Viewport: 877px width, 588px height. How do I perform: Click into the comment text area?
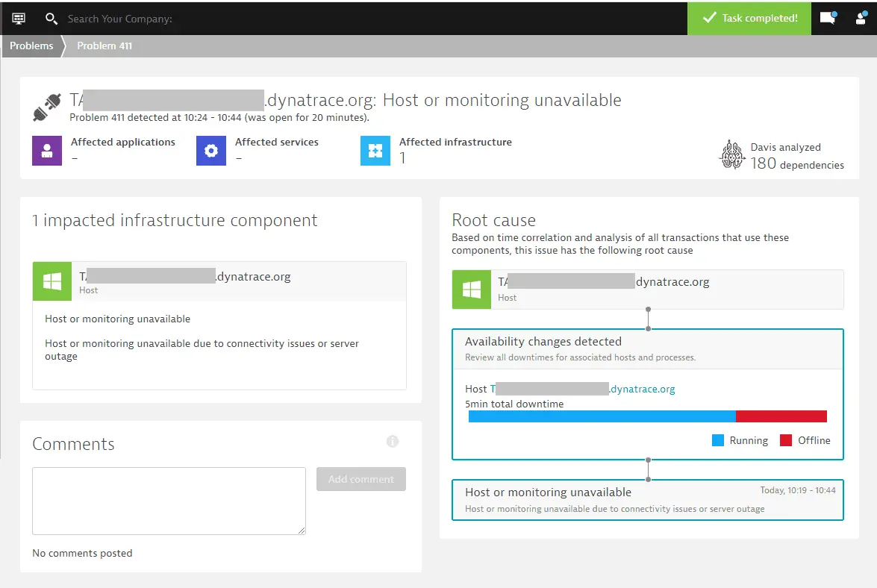click(169, 501)
